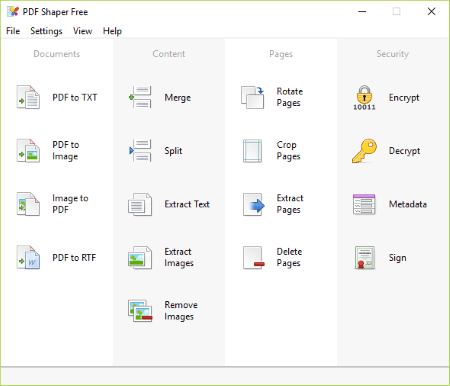Click the Extract Pages arrow icon
Screen dimensions: 450x386
253,204
